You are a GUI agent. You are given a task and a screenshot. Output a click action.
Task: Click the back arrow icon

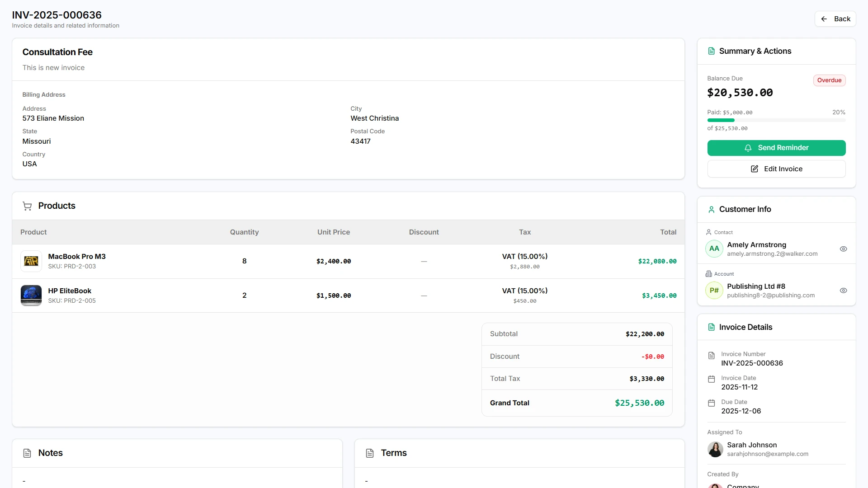point(824,19)
